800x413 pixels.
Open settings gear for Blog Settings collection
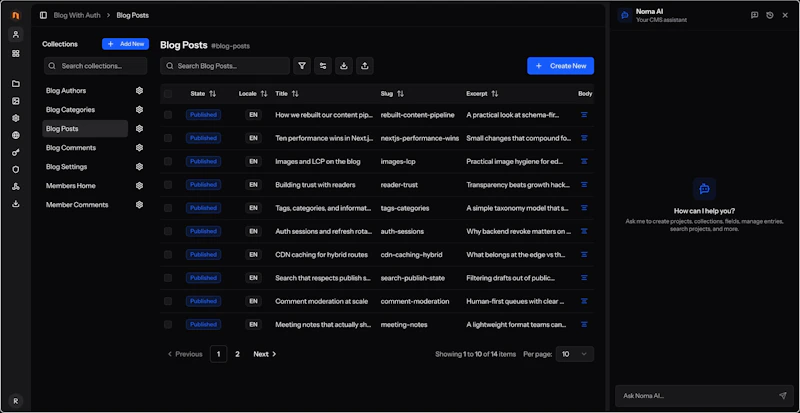(x=139, y=167)
